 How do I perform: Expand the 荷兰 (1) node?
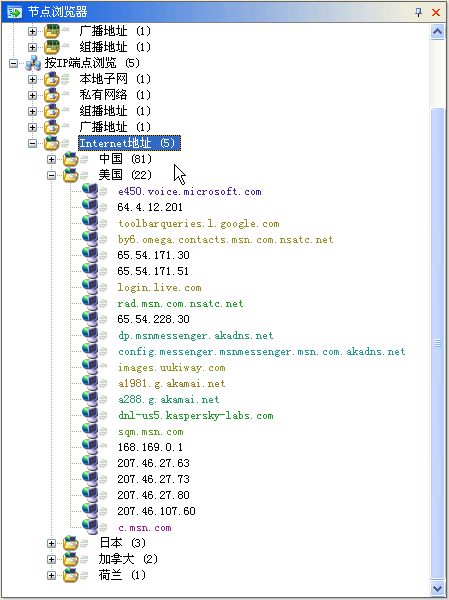[x=51, y=576]
